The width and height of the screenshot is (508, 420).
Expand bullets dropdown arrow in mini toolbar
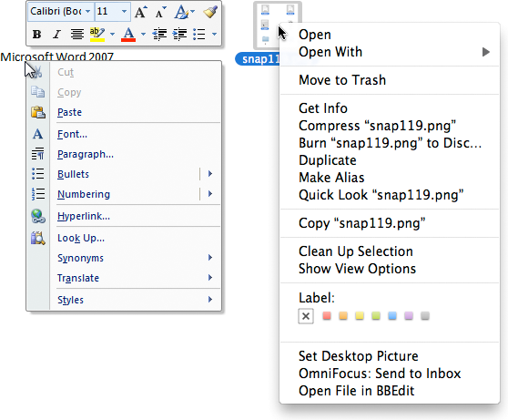pyautogui.click(x=214, y=34)
